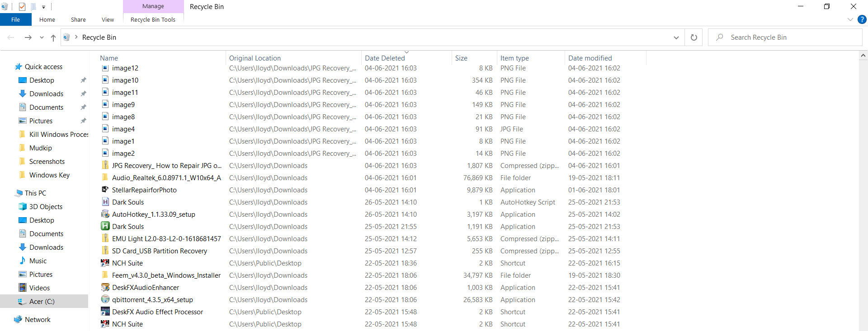Open the Customize Quick Access Toolbar dropdown
This screenshot has width=868, height=331.
click(x=43, y=7)
